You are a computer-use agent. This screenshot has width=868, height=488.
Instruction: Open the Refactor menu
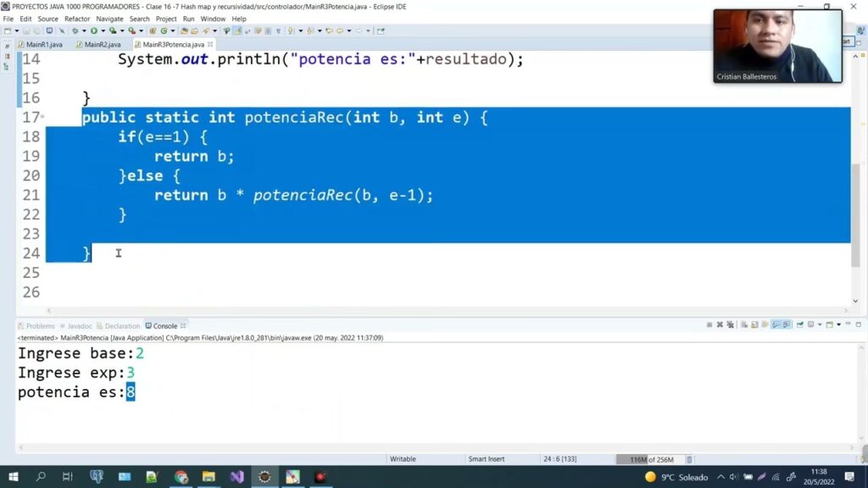(77, 19)
